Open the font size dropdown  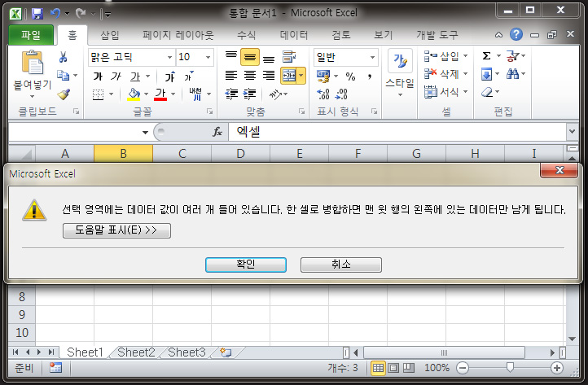pos(208,57)
